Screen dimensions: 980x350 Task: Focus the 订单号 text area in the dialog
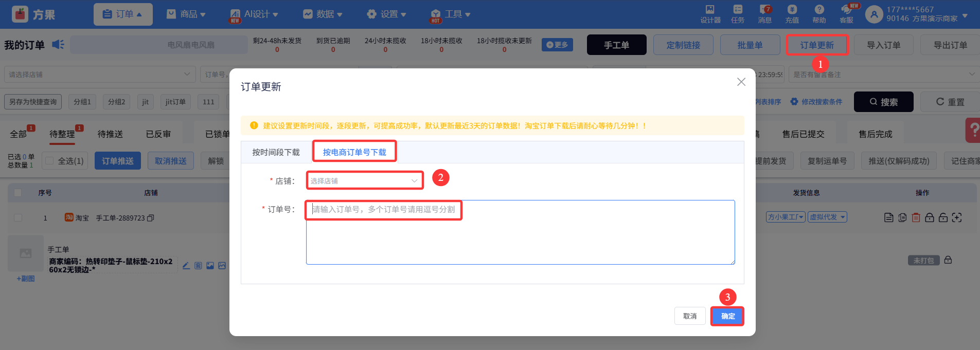[x=520, y=232]
